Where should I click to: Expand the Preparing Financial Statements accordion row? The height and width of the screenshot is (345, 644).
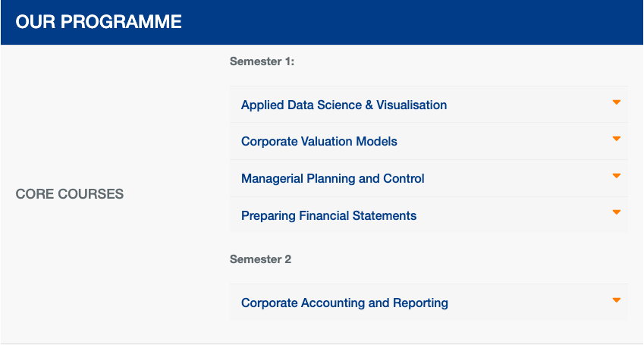click(429, 215)
